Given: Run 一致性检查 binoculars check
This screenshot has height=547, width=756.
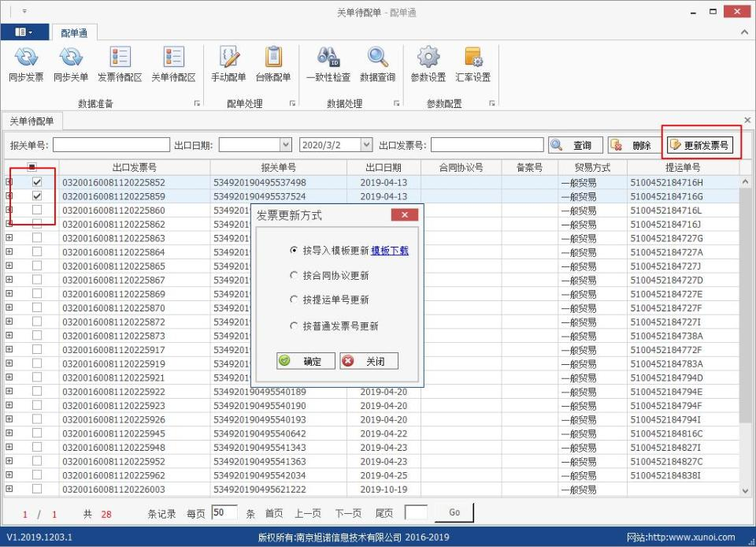Looking at the screenshot, I should coord(328,64).
